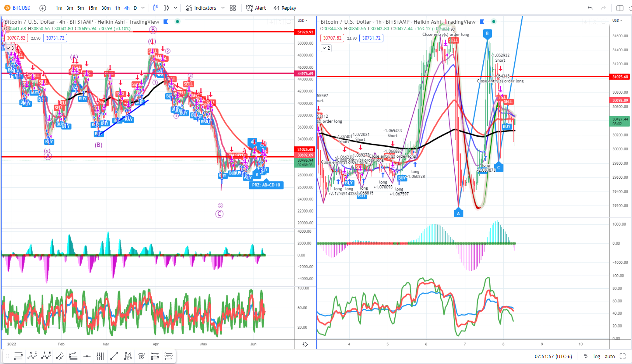The image size is (632, 364).
Task: Expand the timeframe intervals dropdown
Action: point(143,8)
